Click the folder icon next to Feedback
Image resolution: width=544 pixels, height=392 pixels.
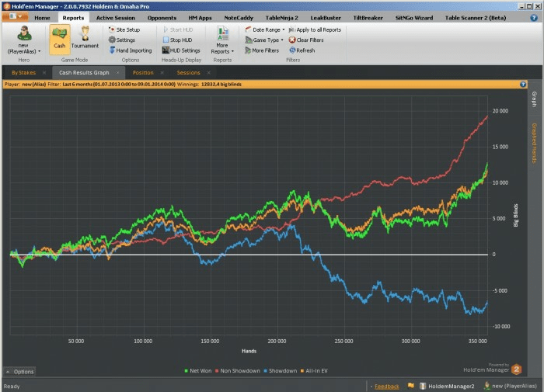tap(411, 386)
